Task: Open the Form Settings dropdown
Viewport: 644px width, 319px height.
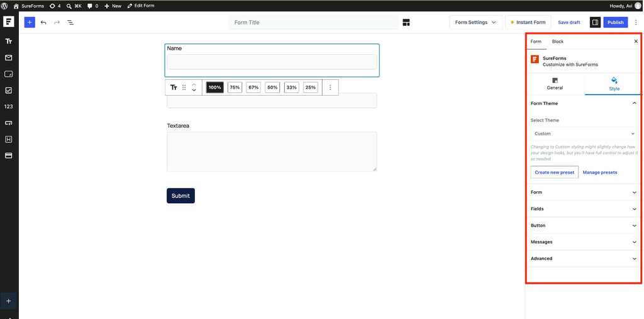Action: coord(476,22)
